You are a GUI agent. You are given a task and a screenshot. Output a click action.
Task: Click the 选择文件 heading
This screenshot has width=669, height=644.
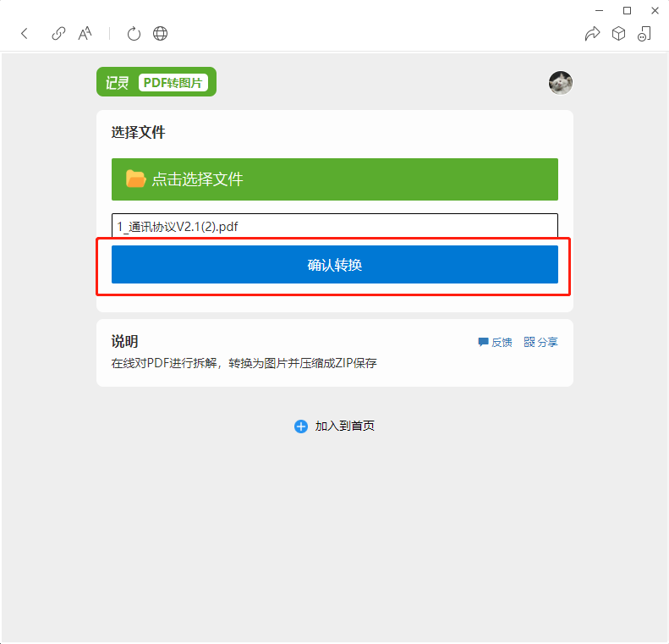point(138,132)
